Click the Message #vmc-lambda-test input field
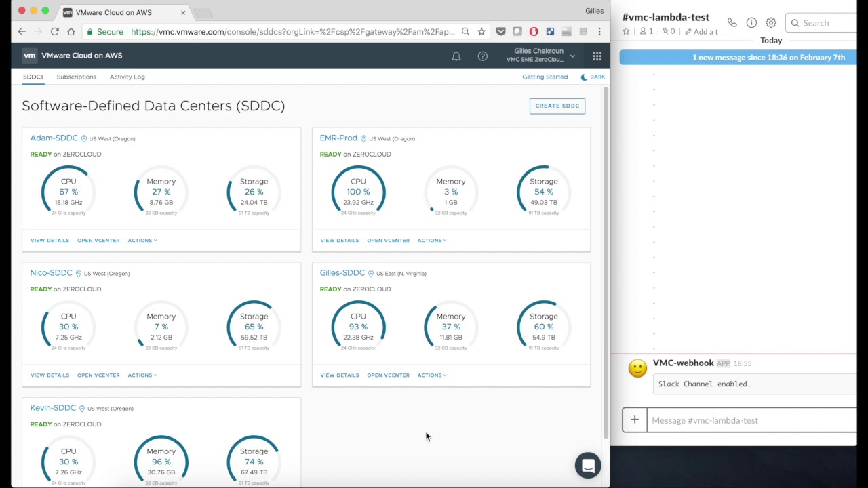This screenshot has width=868, height=488. 749,420
